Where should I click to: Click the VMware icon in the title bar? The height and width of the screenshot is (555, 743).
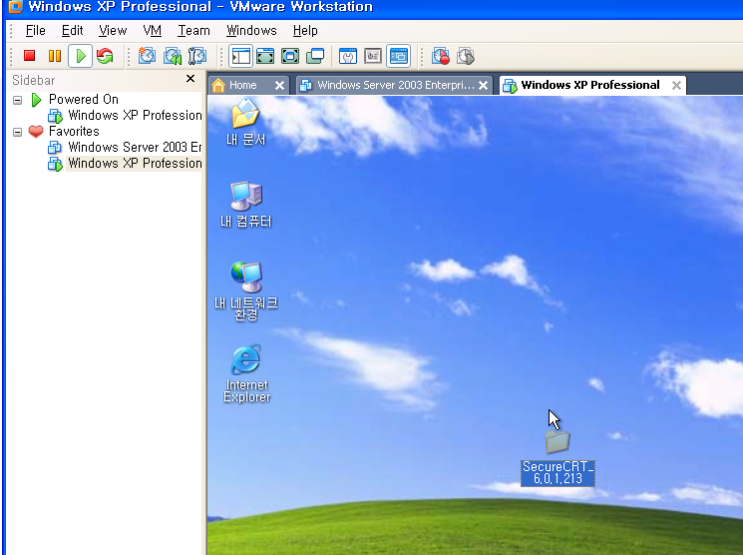15,7
